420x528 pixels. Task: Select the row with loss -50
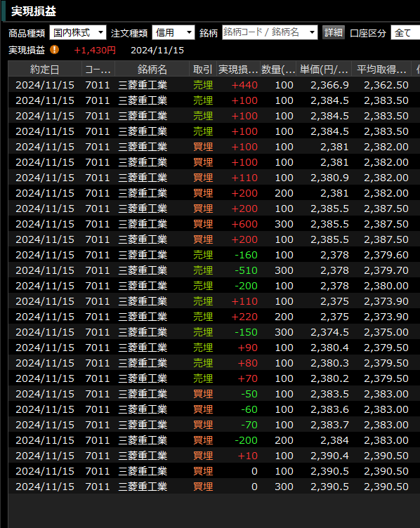214,394
